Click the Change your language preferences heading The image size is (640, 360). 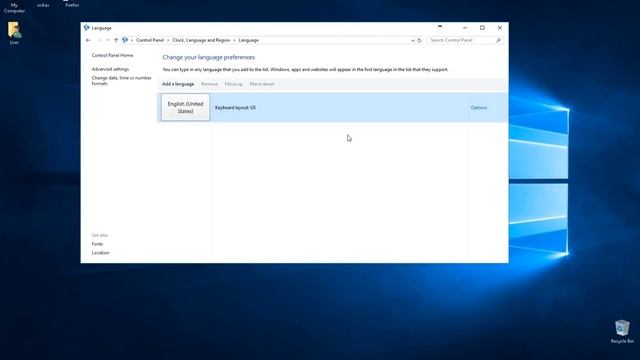click(x=209, y=58)
